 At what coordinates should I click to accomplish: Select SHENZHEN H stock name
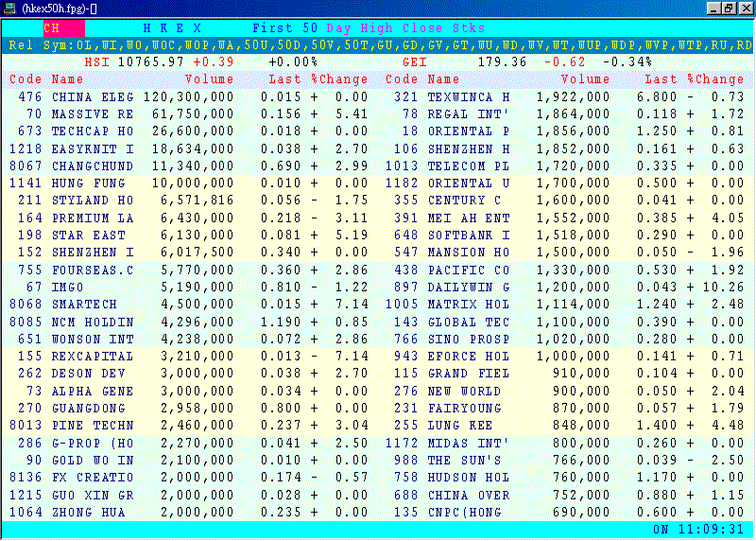(469, 149)
